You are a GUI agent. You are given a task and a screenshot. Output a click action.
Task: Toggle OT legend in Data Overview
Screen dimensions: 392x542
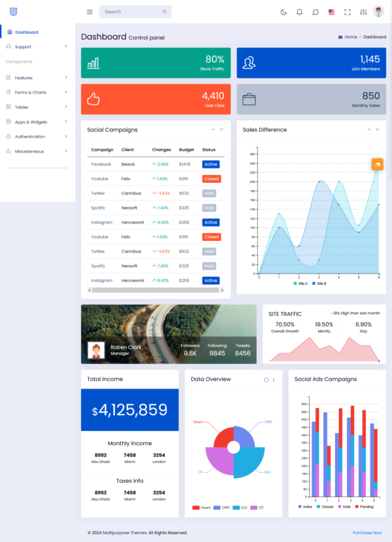pos(257,507)
